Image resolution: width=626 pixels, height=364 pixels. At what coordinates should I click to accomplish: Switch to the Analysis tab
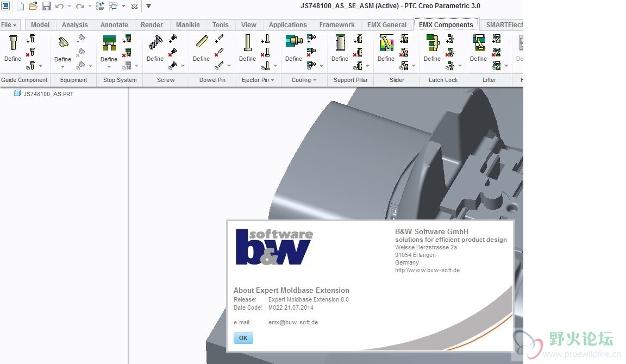74,25
